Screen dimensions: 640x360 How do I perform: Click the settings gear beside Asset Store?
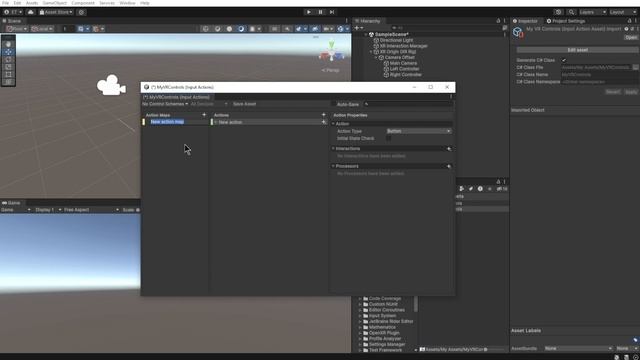[81, 12]
